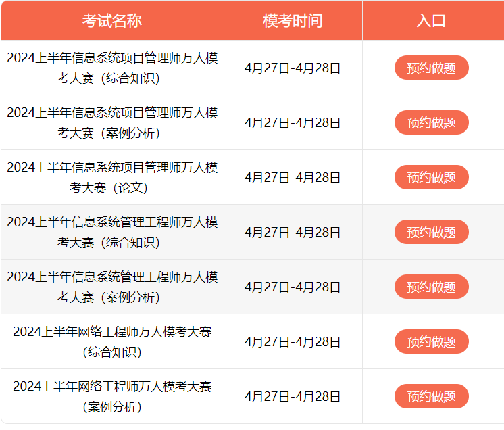Click the date cell in 项目管理师 论文 row
The height and width of the screenshot is (430, 504).
point(293,177)
